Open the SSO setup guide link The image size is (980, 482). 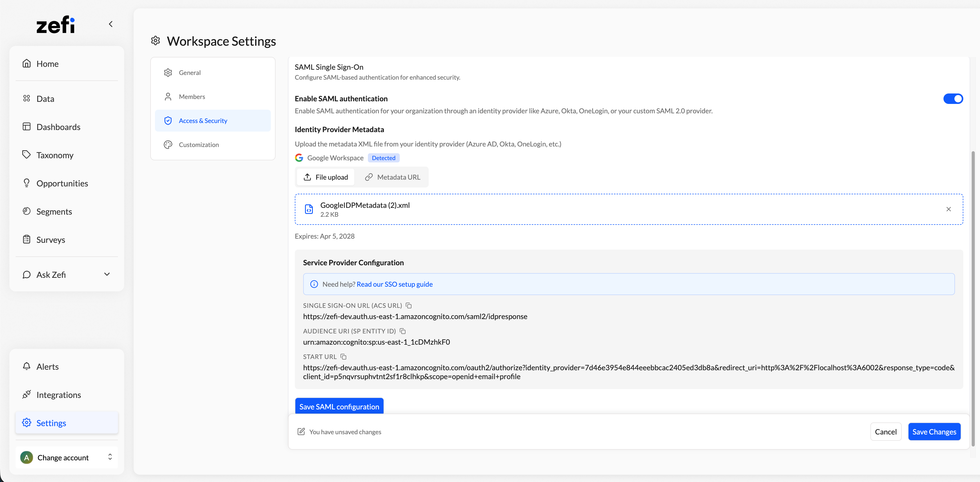point(395,284)
